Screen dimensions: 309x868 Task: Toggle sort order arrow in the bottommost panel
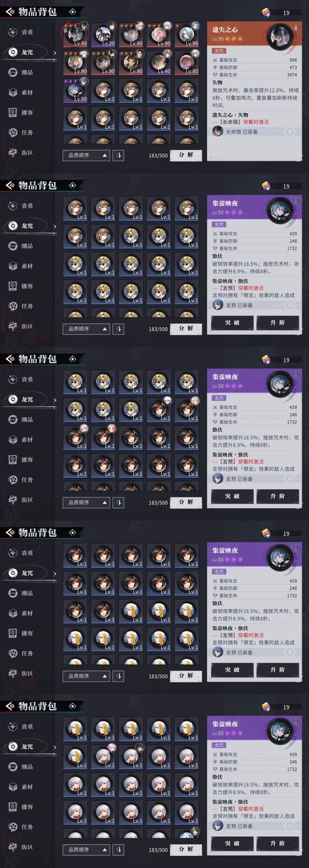coord(118,849)
